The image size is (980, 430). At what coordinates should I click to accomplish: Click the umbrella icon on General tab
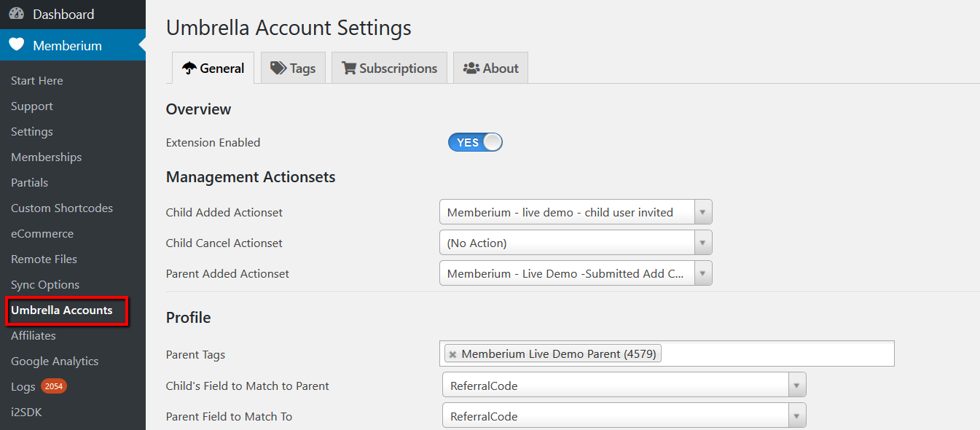click(x=189, y=68)
